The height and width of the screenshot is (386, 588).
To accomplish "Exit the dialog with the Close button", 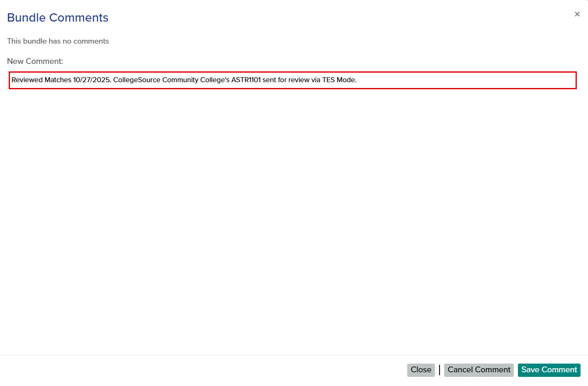I will [x=421, y=370].
